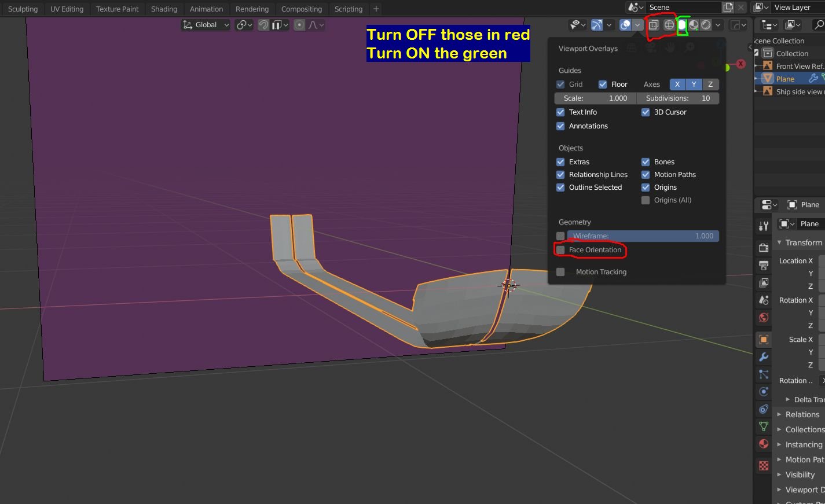
Task: Toggle proportional editing button
Action: tap(299, 25)
